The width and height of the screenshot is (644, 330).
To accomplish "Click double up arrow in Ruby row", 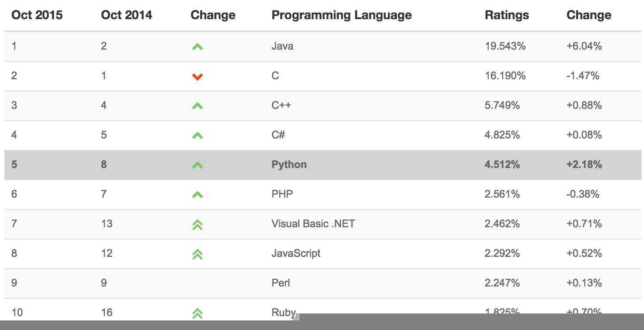I will [x=198, y=313].
